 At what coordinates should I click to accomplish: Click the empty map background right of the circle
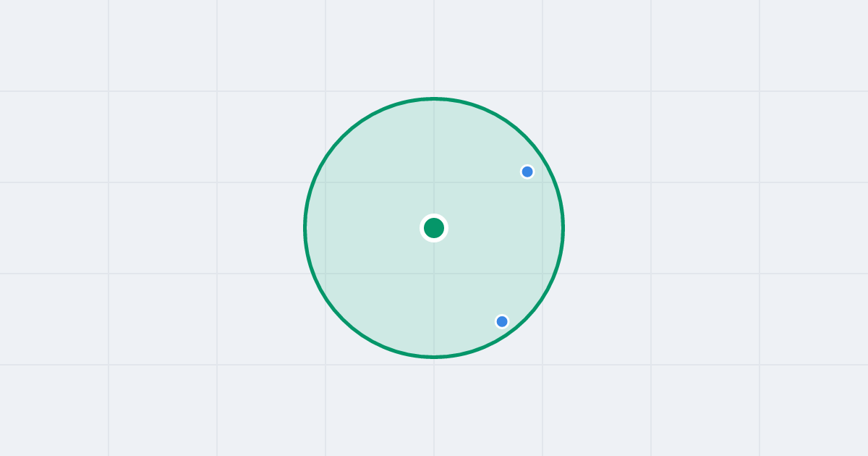pos(716,228)
